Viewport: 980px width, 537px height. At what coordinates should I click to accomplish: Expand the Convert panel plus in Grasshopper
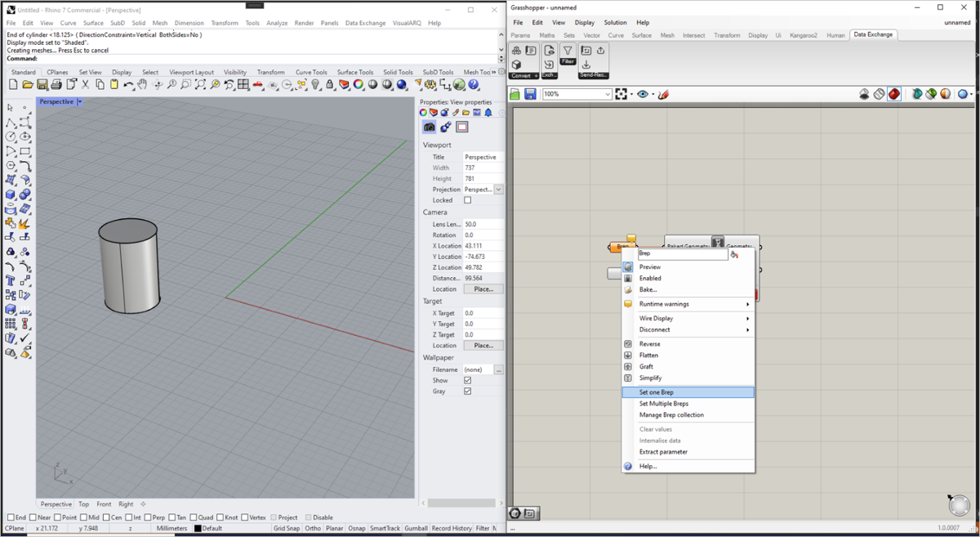point(535,76)
